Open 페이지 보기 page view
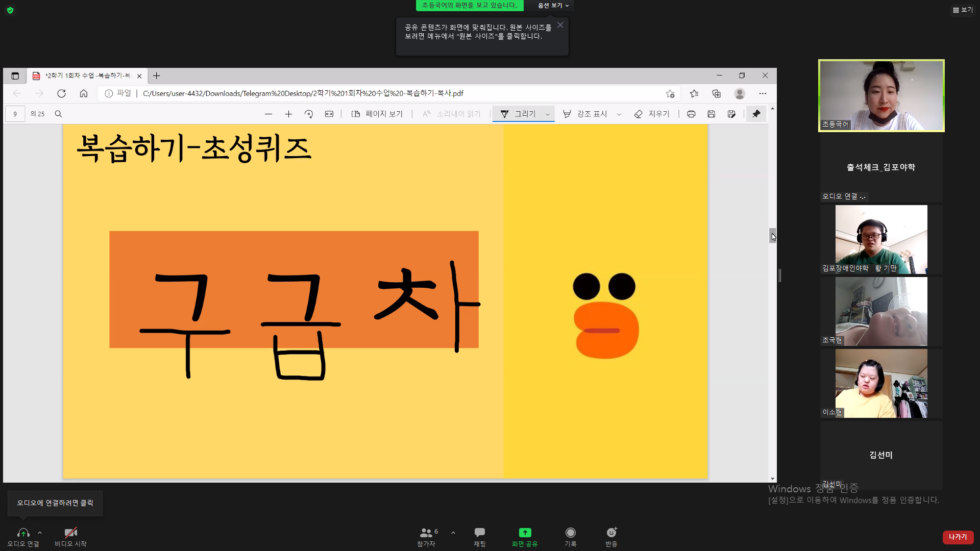The image size is (980, 551). [377, 114]
